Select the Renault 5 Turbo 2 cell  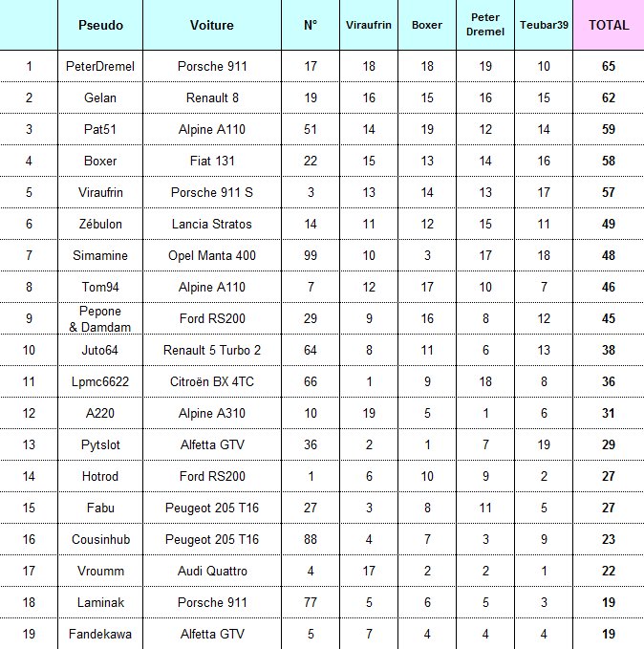(212, 350)
